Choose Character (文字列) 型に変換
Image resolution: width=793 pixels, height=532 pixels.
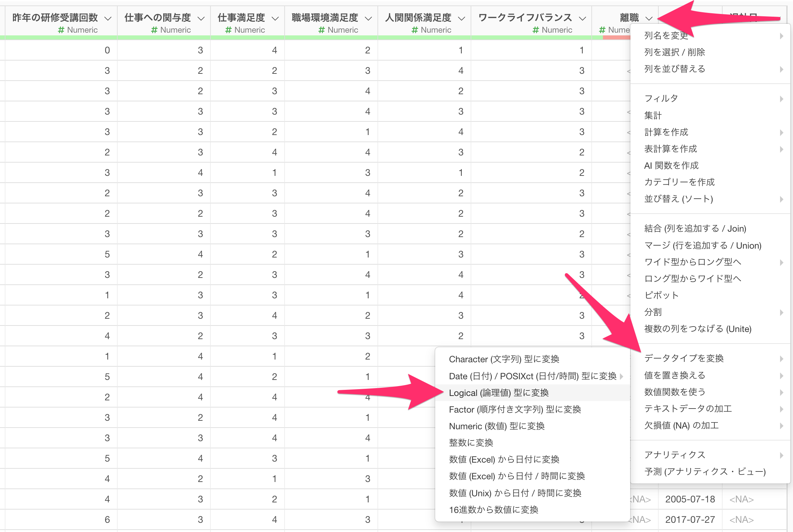pos(504,359)
